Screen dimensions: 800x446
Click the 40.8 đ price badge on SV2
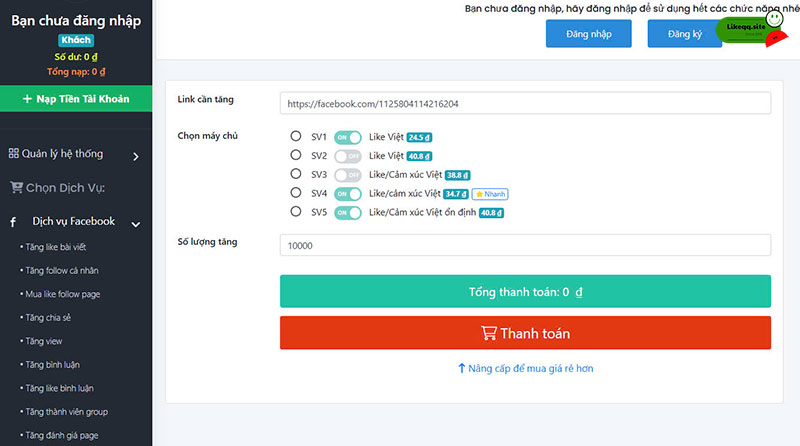tap(419, 156)
